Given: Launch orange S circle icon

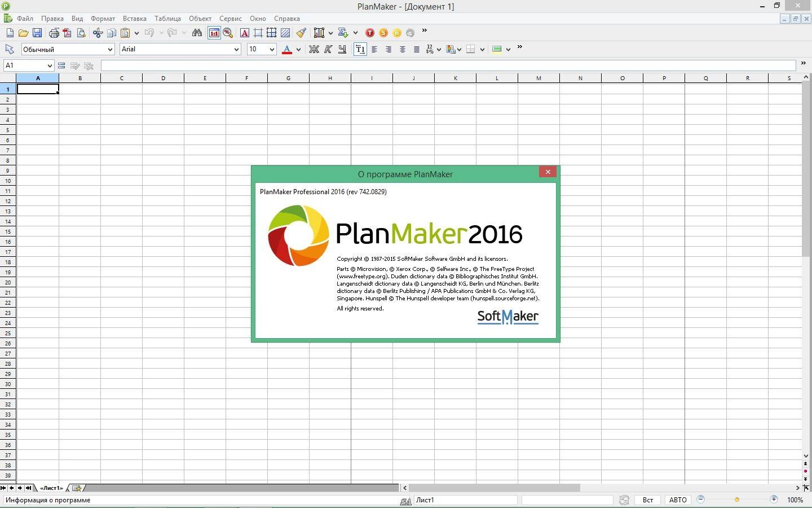Looking at the screenshot, I should tap(383, 33).
